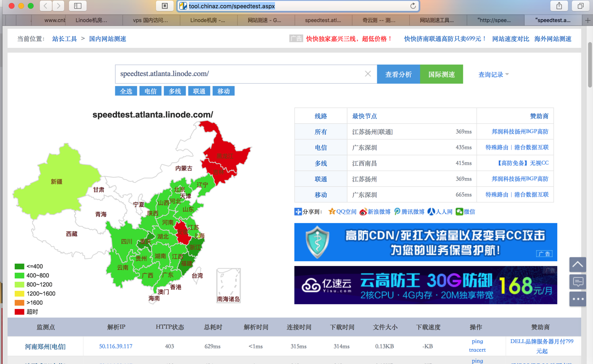Click the 联通 row in fastest-node table
This screenshot has width=593, height=364.
click(424, 179)
